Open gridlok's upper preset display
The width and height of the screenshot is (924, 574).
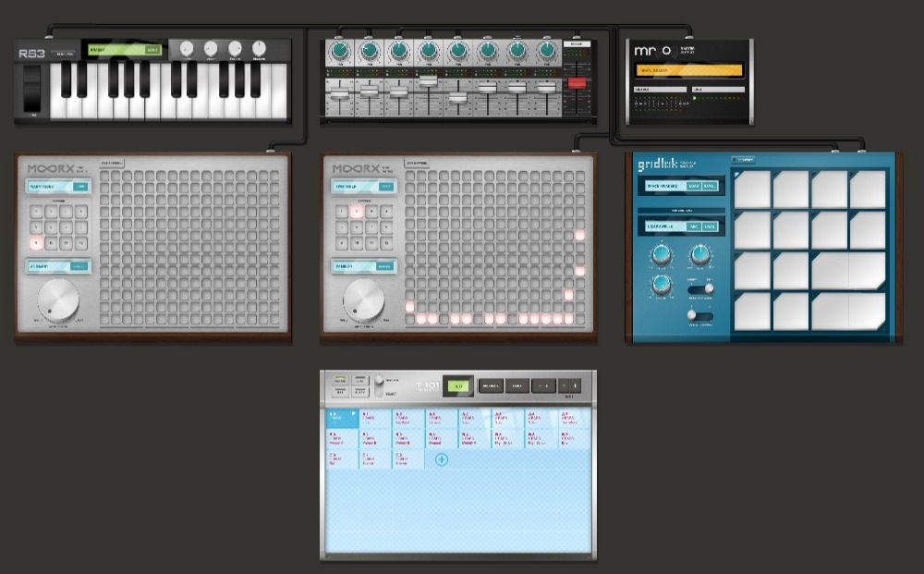pos(682,186)
